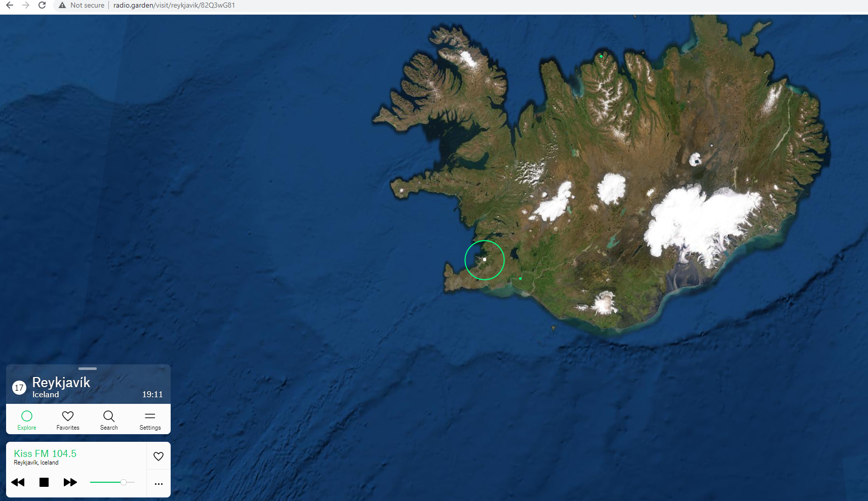Open the Settings menu tab
The image size is (868, 501).
(150, 420)
